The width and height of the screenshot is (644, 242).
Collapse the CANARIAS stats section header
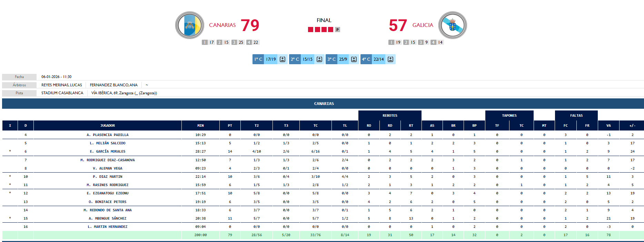tap(324, 104)
